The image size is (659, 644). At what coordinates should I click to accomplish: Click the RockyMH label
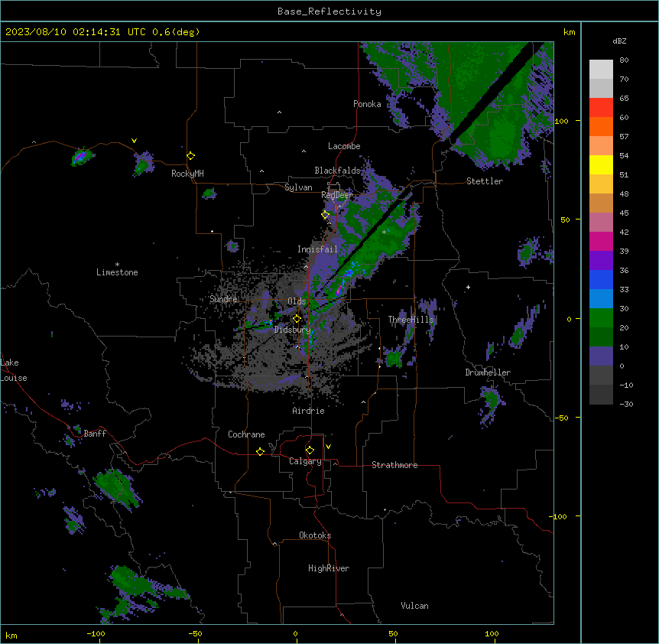pos(187,174)
